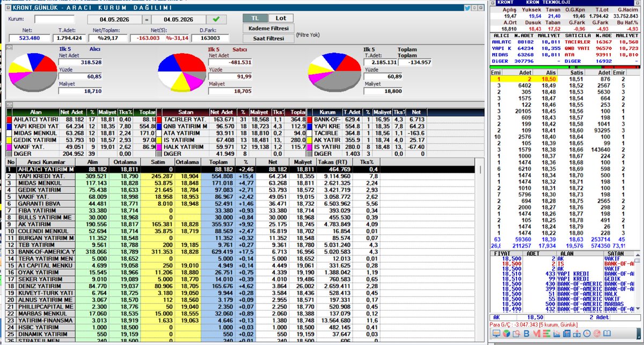
Task: Click the green checkmark to apply date range
Action: [216, 19]
